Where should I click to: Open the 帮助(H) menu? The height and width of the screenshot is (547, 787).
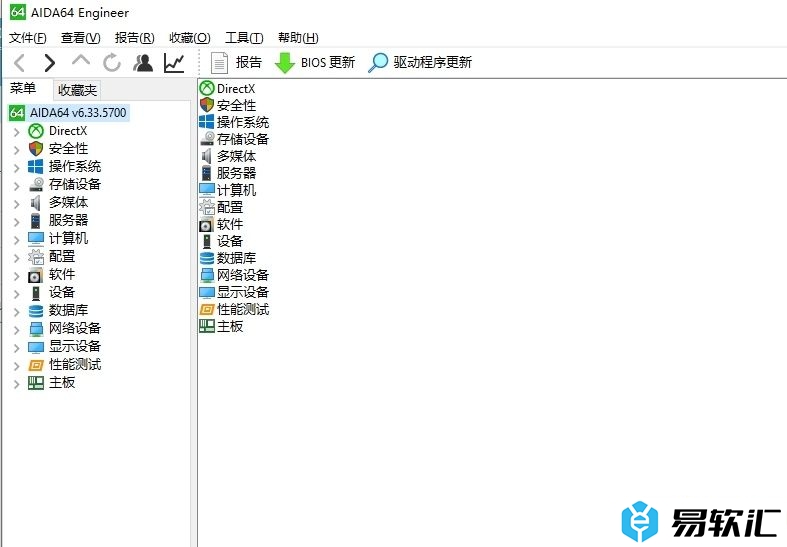[298, 38]
